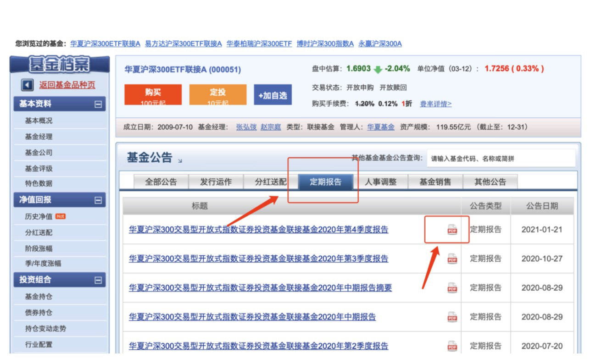Open the 其他公告 tab
This screenshot has height=364, width=590.
tap(490, 182)
